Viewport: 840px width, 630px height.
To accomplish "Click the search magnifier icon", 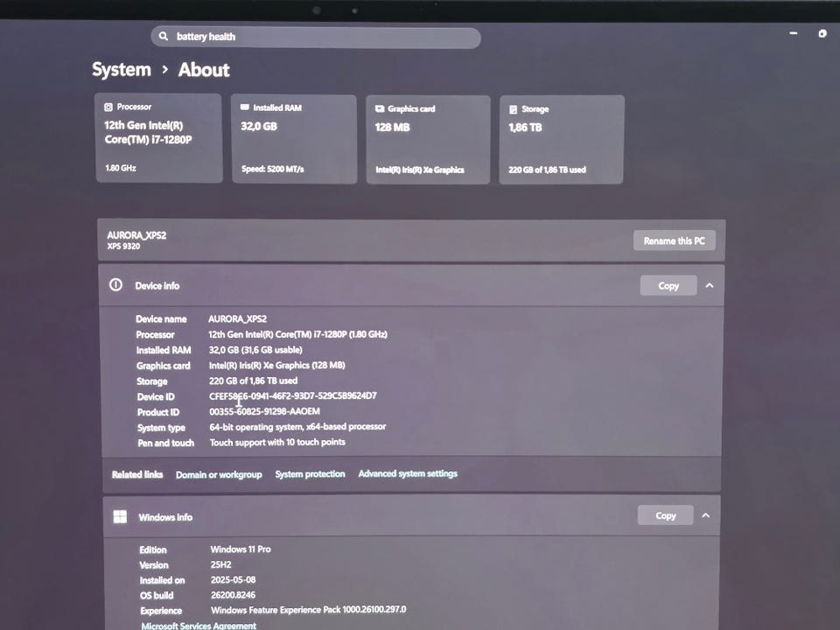I will coord(164,37).
